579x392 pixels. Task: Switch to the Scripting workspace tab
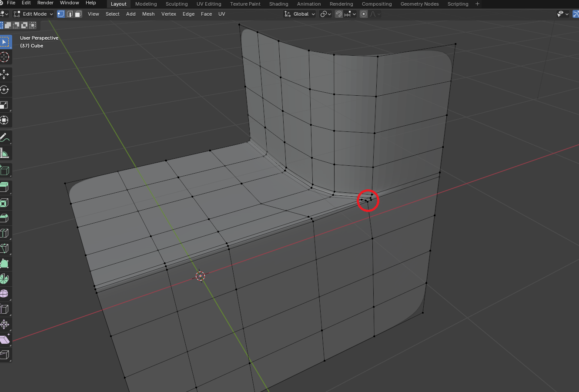coord(458,4)
